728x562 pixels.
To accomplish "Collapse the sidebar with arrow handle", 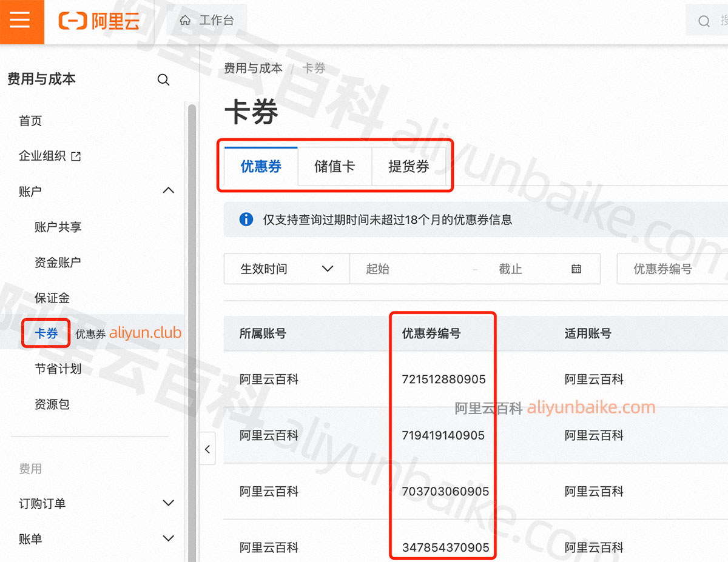I will click(x=207, y=449).
